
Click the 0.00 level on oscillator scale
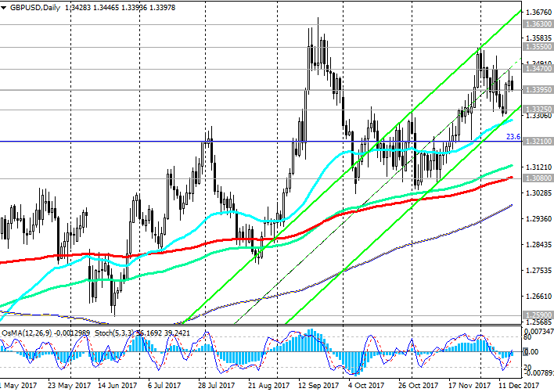(x=531, y=352)
